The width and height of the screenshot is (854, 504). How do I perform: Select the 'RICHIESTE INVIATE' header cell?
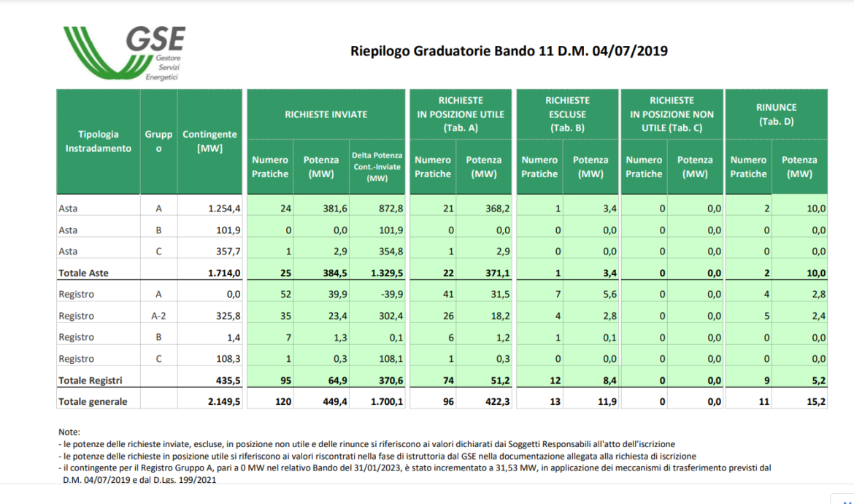coord(326,115)
